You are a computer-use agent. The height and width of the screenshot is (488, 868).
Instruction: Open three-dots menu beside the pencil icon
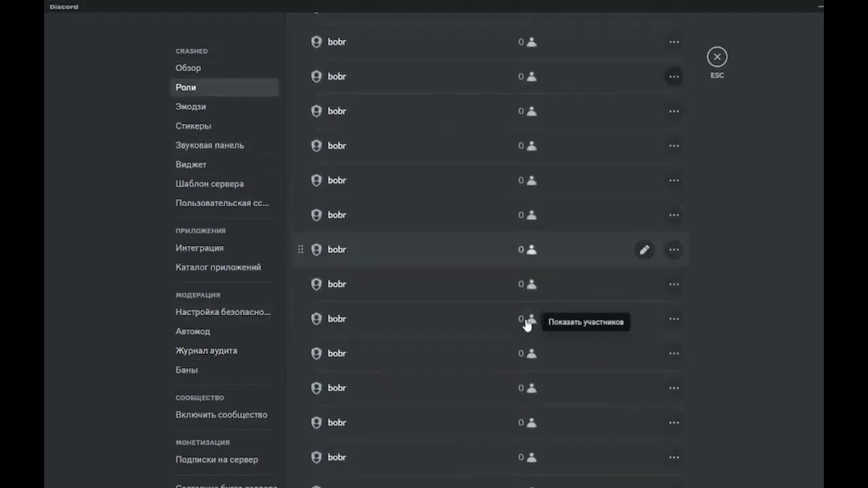pos(673,249)
